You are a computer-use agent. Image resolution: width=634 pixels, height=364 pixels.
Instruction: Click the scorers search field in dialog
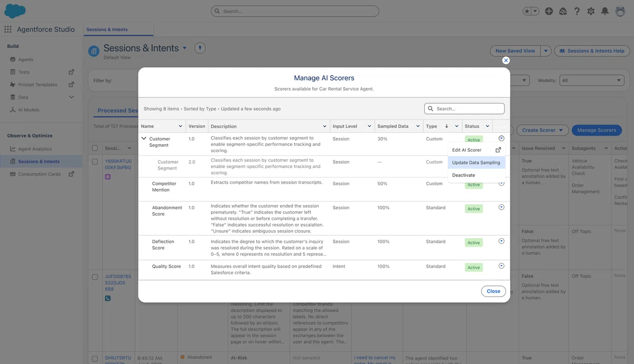464,108
